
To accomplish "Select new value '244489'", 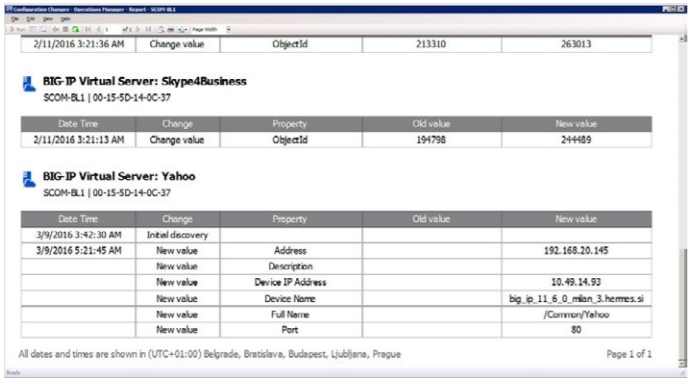I will click(576, 140).
